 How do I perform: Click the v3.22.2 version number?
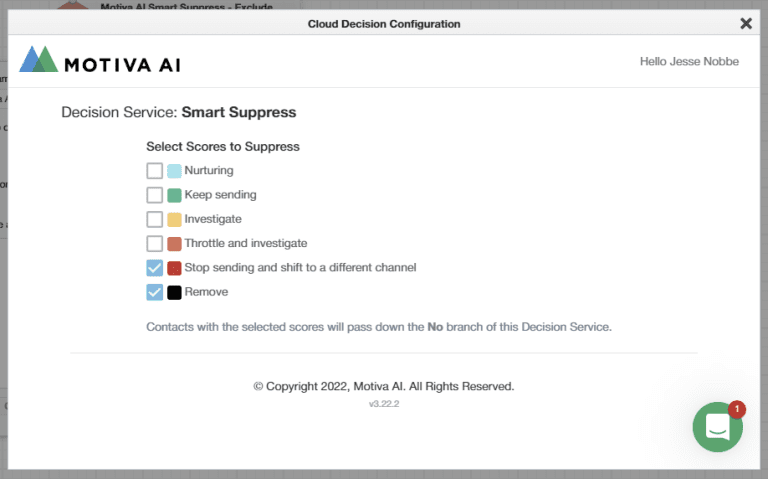pyautogui.click(x=384, y=404)
